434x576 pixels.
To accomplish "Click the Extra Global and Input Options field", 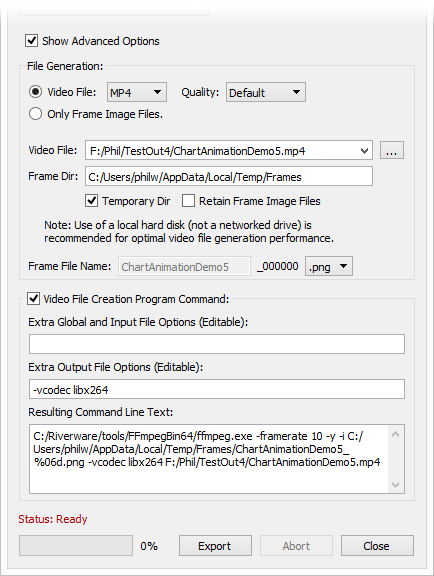I will pos(217,344).
